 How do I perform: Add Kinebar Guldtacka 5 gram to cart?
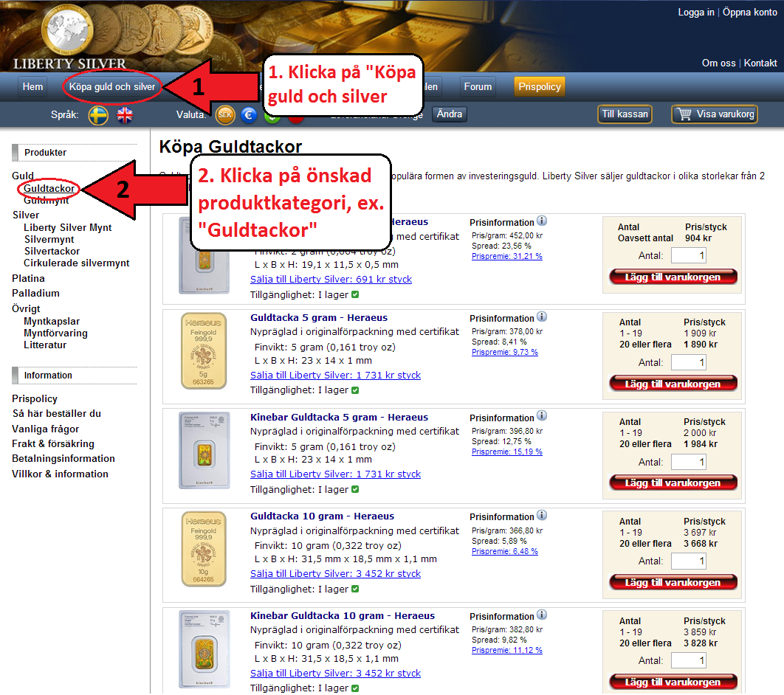pos(673,483)
